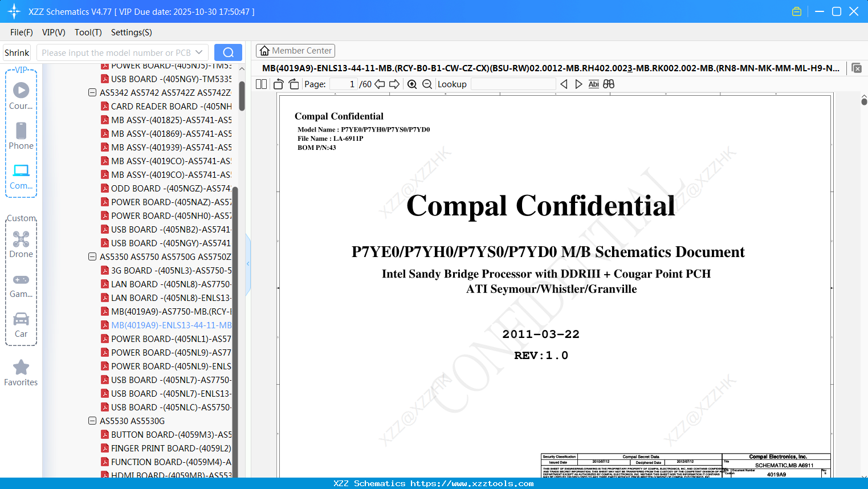Open the xzztools.com website link
This screenshot has width=868, height=489.
coord(472,483)
